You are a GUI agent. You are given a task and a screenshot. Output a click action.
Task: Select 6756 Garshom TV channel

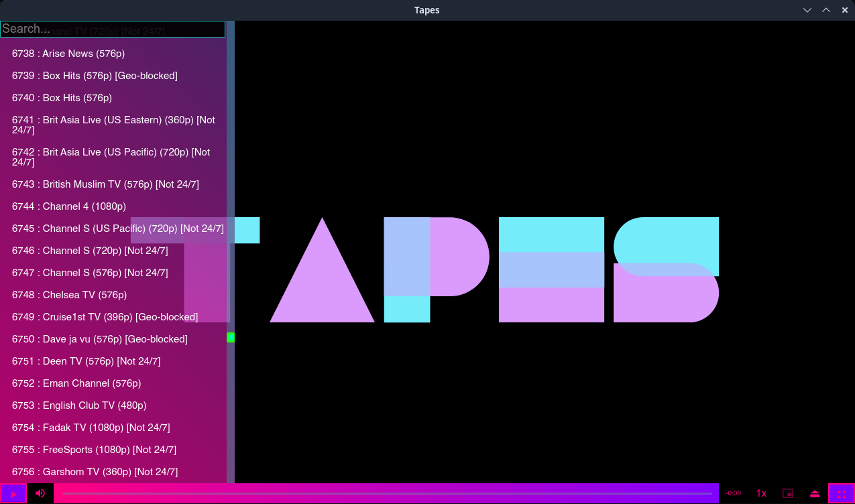point(113,472)
